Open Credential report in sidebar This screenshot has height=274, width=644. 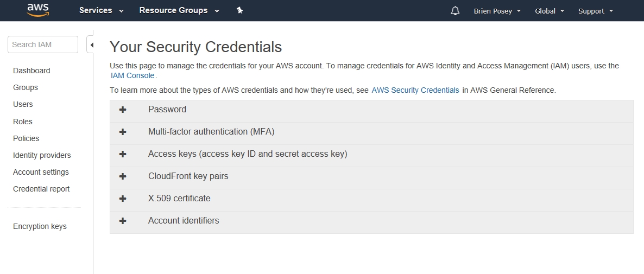coord(41,189)
